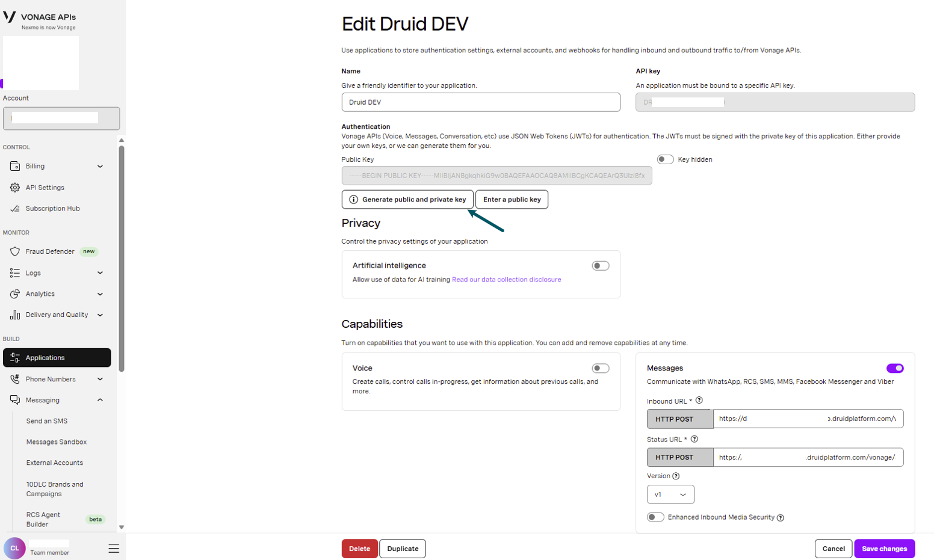Click the Applications sliders icon
Screen dimensions: 934x560
[15, 358]
